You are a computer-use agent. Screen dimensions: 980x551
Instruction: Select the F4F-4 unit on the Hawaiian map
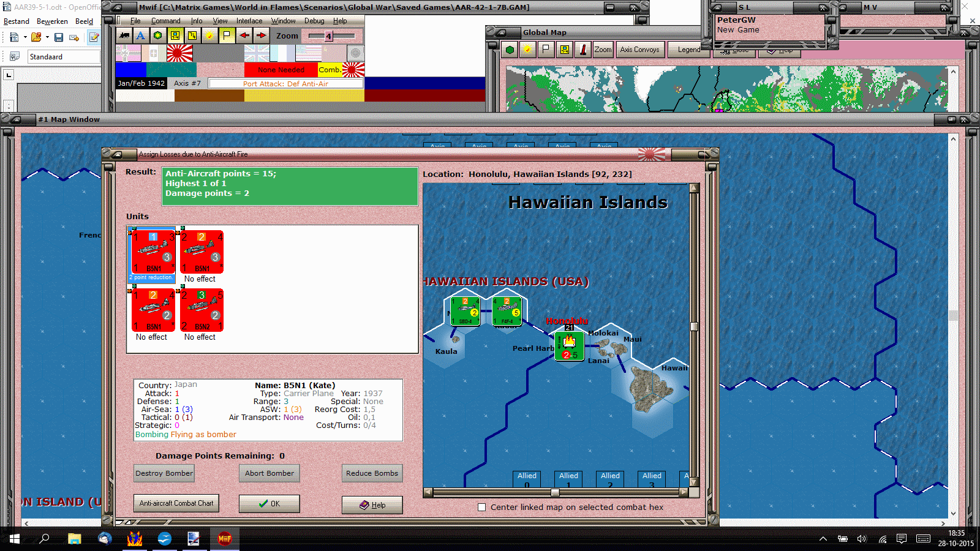[507, 310]
